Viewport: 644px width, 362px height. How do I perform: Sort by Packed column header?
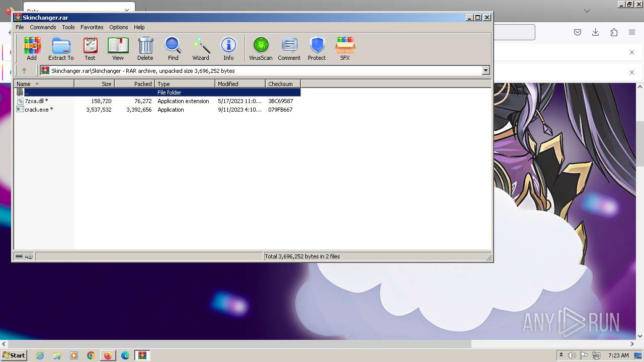click(x=134, y=84)
